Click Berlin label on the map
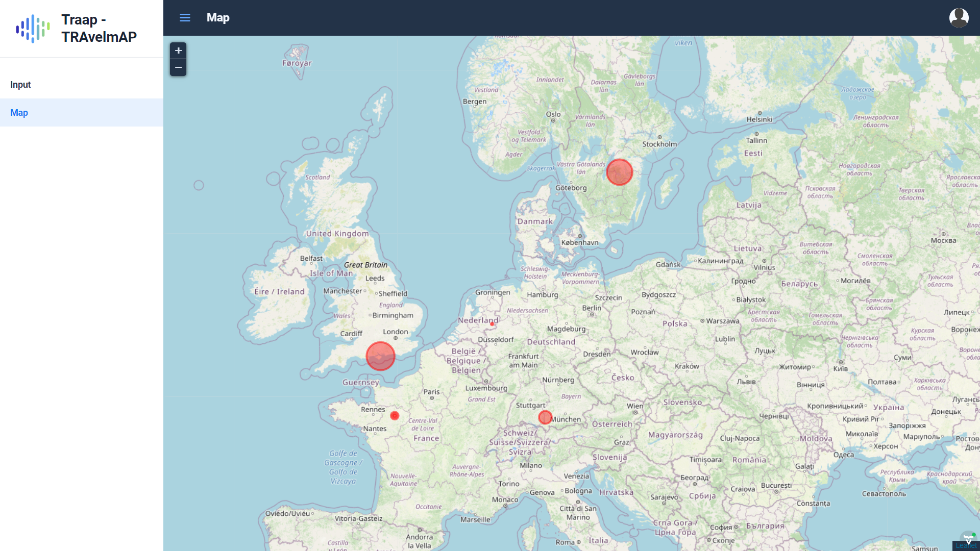This screenshot has height=551, width=980. (592, 308)
